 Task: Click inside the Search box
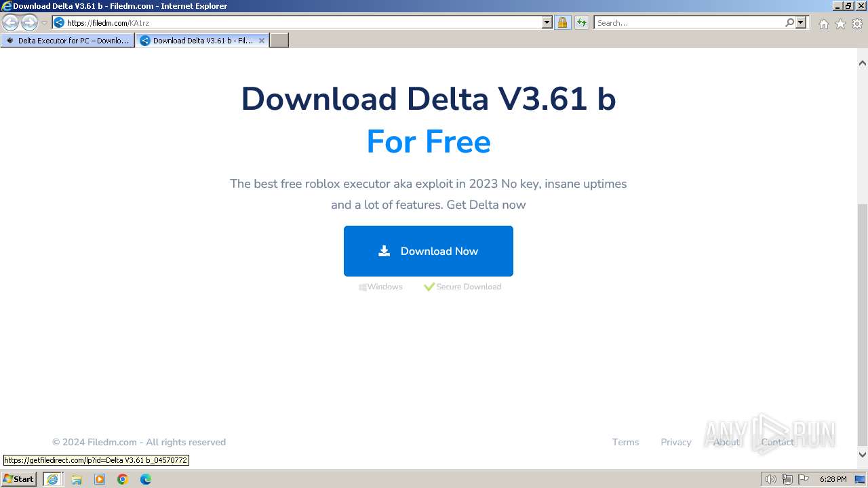(x=688, y=22)
